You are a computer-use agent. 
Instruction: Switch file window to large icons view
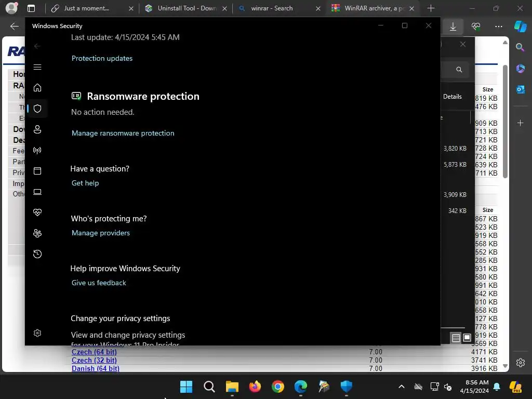pos(467,338)
